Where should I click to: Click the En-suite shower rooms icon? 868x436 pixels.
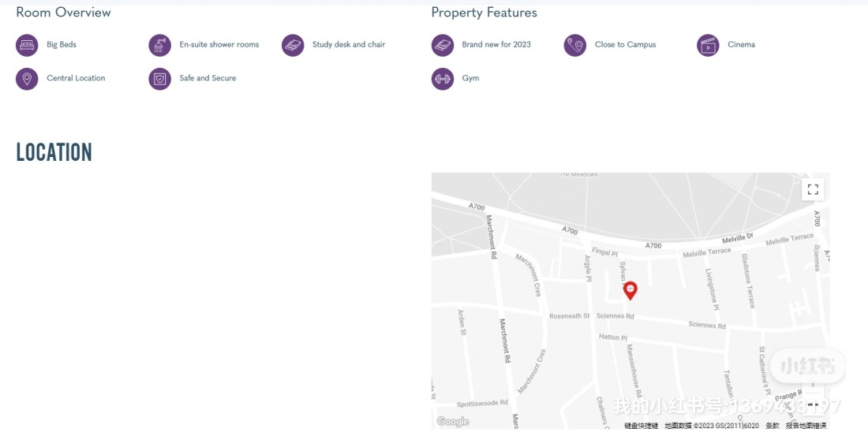pyautogui.click(x=159, y=46)
